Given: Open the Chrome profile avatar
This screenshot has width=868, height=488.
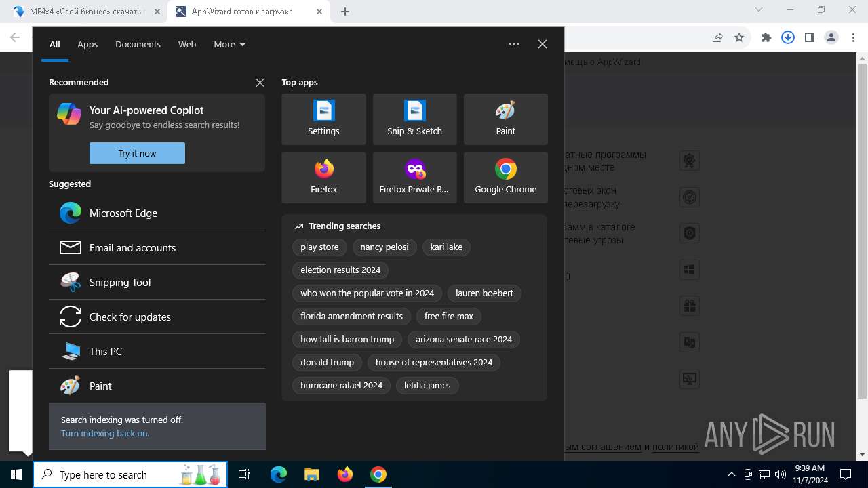Looking at the screenshot, I should (831, 38).
